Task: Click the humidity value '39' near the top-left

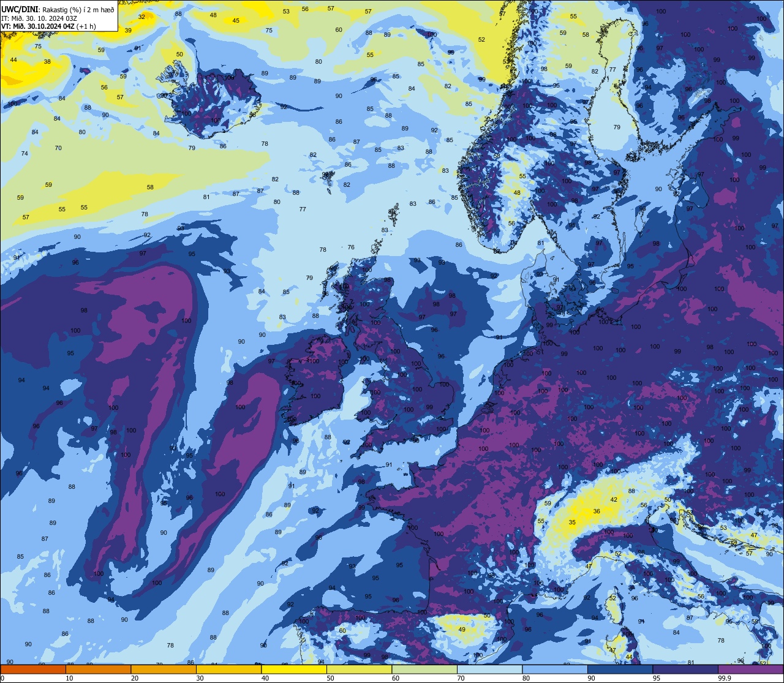Action: click(x=128, y=31)
